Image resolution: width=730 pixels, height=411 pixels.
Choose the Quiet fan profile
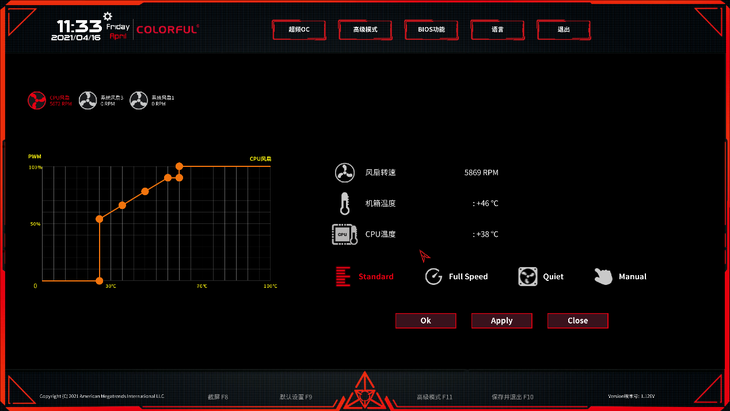coord(541,276)
